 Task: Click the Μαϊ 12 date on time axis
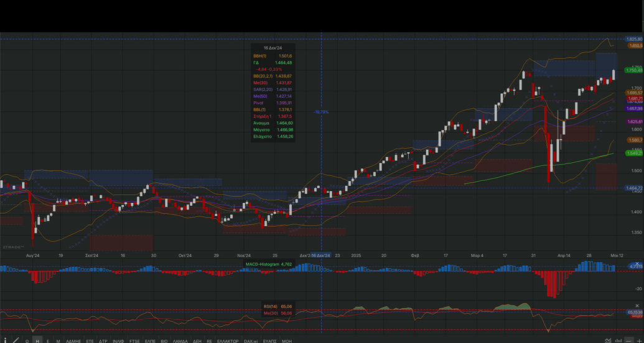tap(617, 255)
